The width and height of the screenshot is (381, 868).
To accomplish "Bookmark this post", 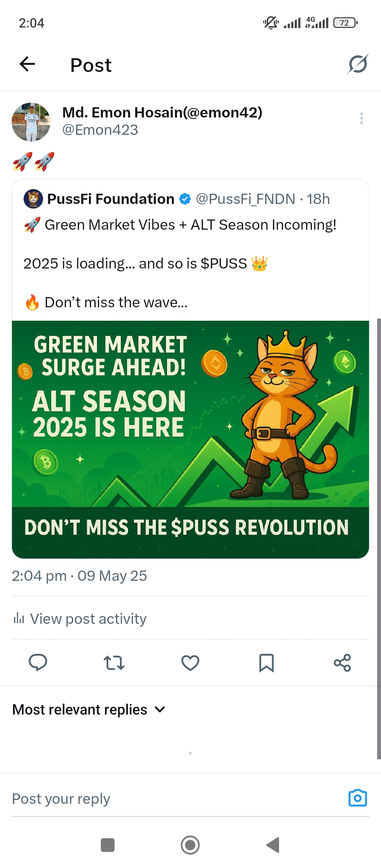I will (266, 663).
